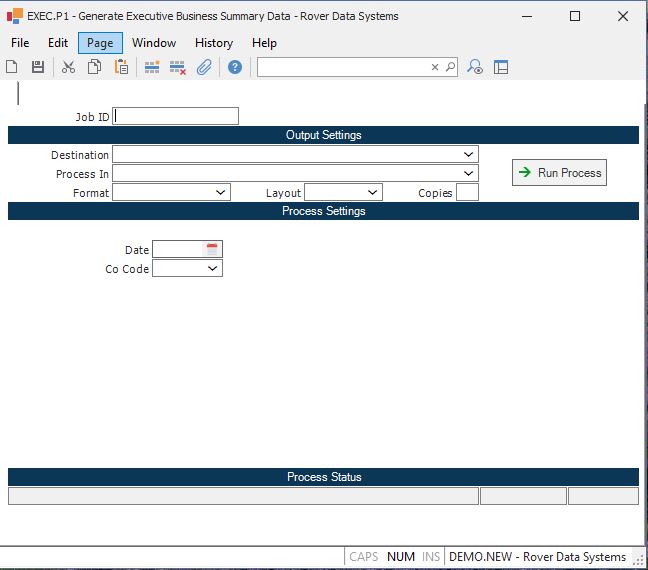Open the Window menu
648x570 pixels.
(154, 43)
